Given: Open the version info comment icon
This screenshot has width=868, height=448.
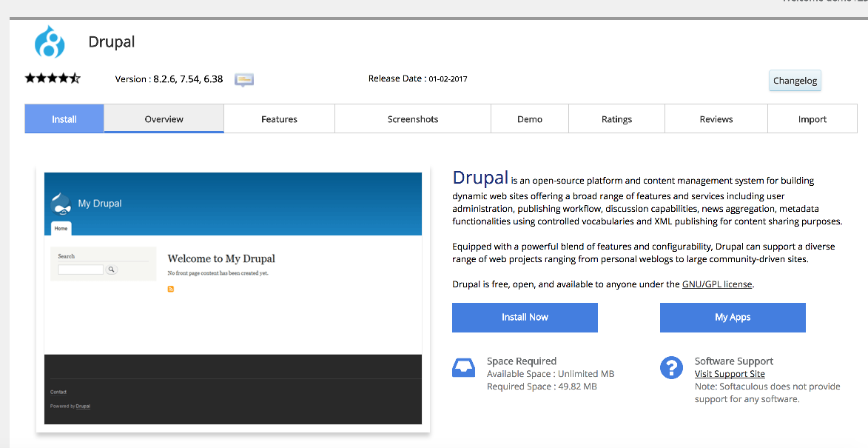Looking at the screenshot, I should [243, 80].
